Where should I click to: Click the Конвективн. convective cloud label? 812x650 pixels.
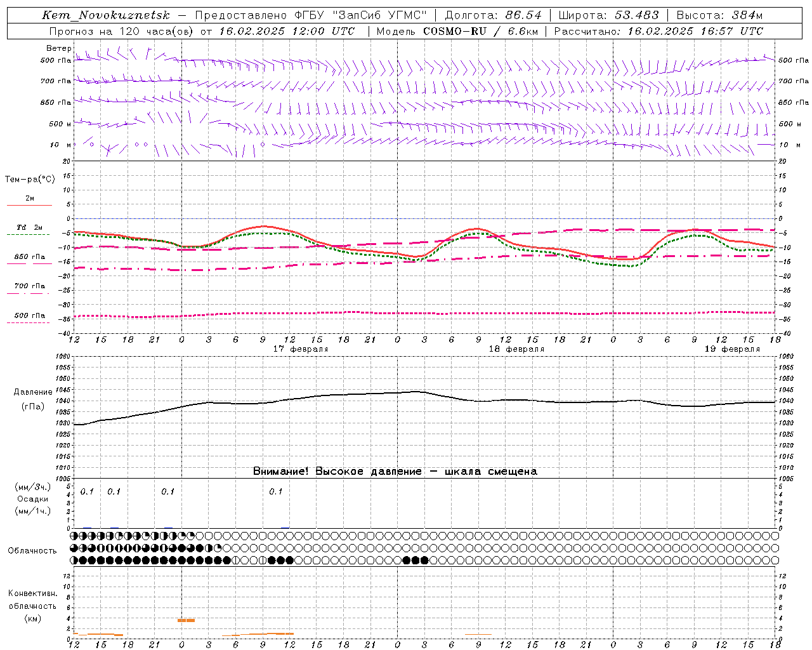[33, 594]
